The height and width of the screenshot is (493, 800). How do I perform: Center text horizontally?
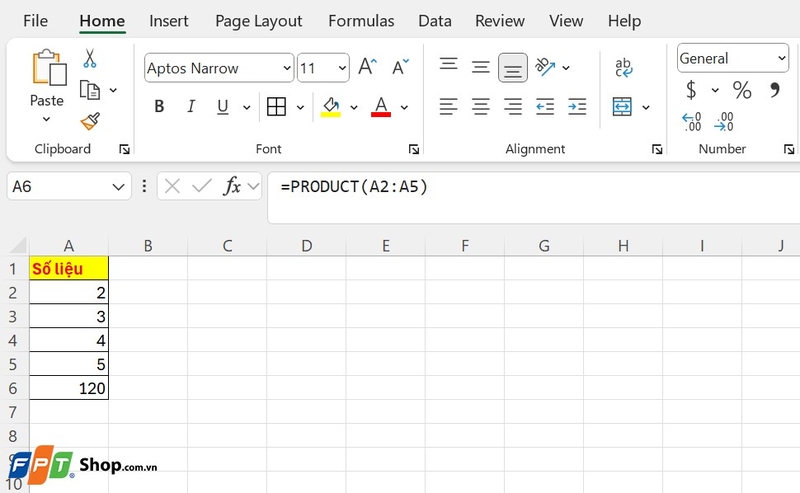[x=481, y=107]
